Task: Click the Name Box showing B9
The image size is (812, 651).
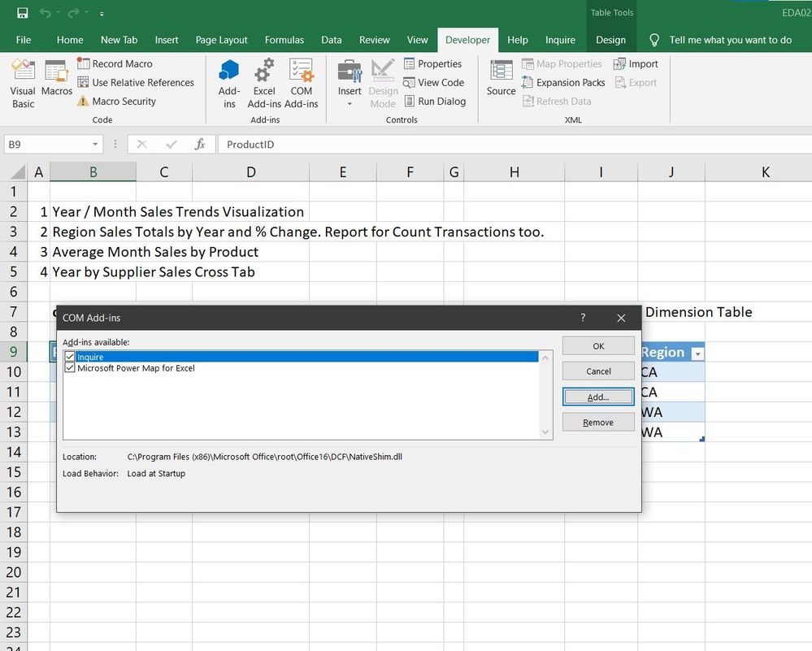Action: click(x=46, y=144)
